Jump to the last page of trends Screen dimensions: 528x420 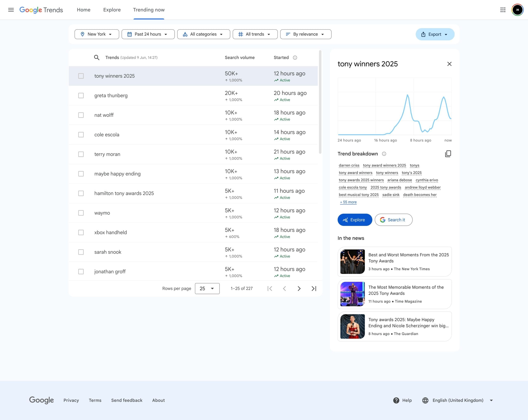(x=314, y=288)
